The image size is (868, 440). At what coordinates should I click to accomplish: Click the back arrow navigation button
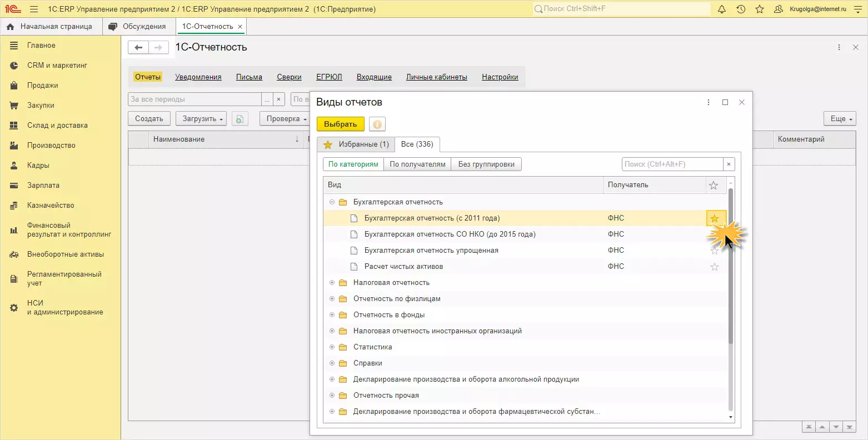138,48
